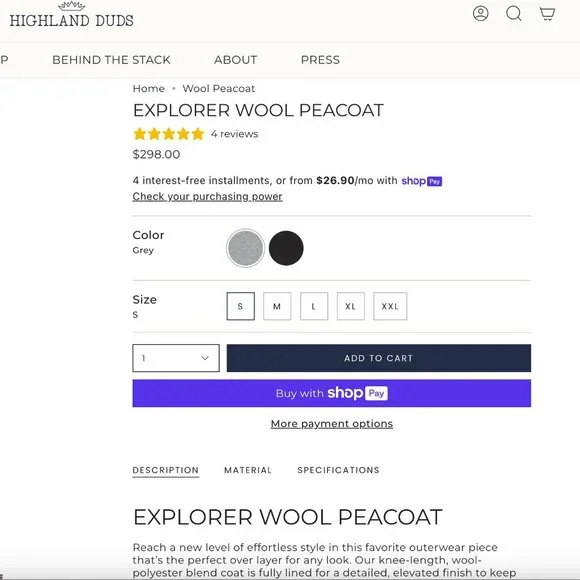
Task: Switch to the Specifications tab
Action: (x=338, y=470)
